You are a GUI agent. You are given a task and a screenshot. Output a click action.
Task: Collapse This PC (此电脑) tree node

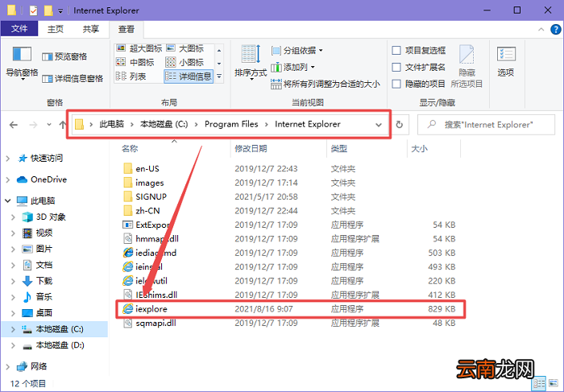[8, 200]
